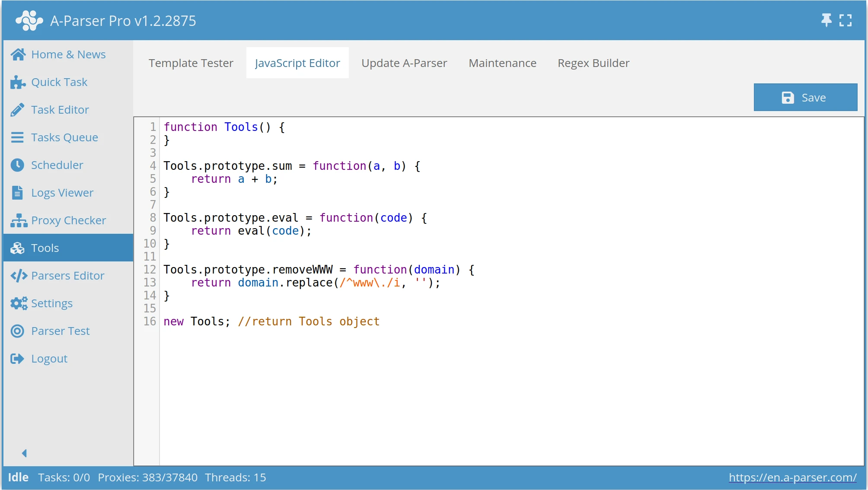Viewport: 868px width, 490px height.
Task: Click the pin icon in header
Action: click(x=826, y=20)
